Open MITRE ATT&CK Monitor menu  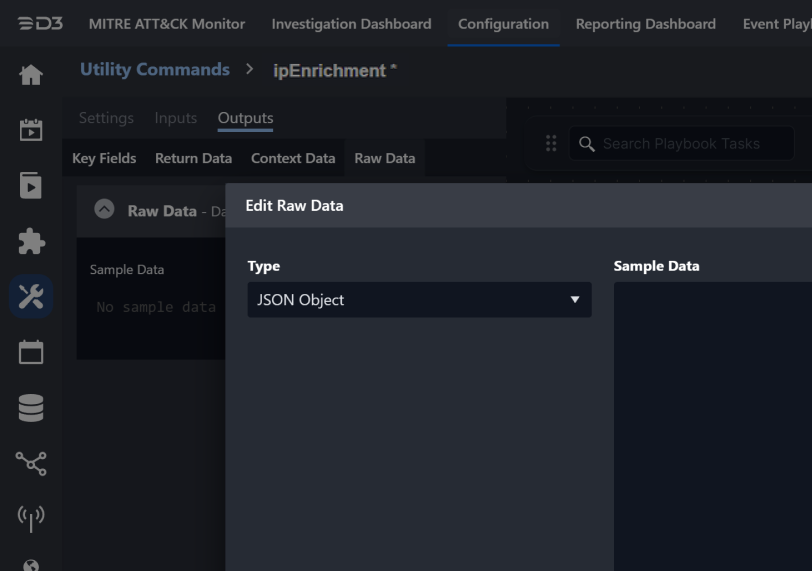167,24
